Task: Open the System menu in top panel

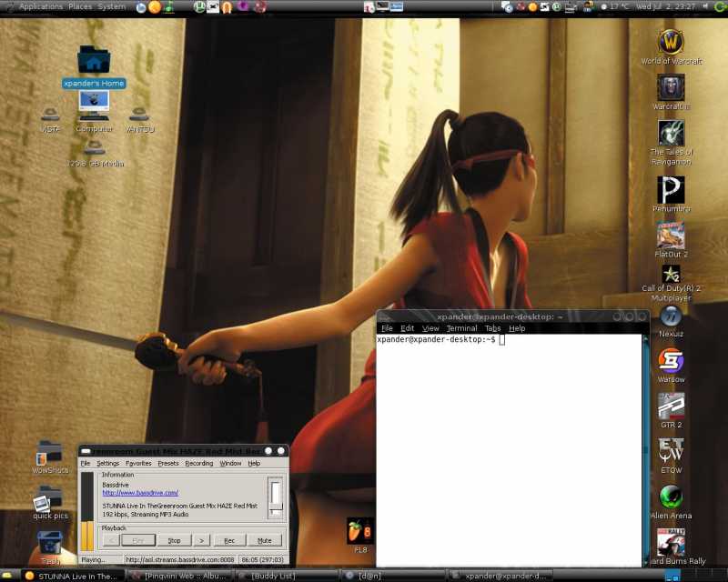Action: pos(111,6)
